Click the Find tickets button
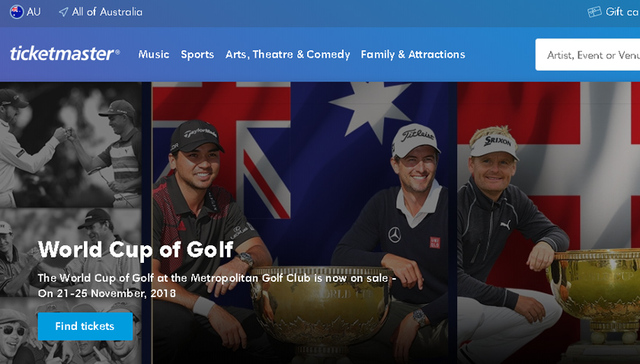Screen dimensions: 640x364 85,326
